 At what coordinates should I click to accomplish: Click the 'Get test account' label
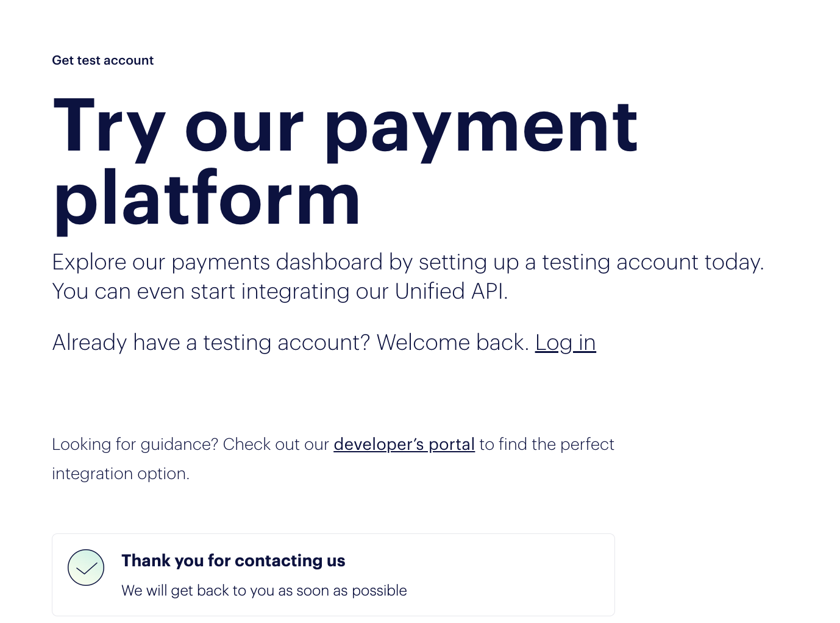(102, 60)
